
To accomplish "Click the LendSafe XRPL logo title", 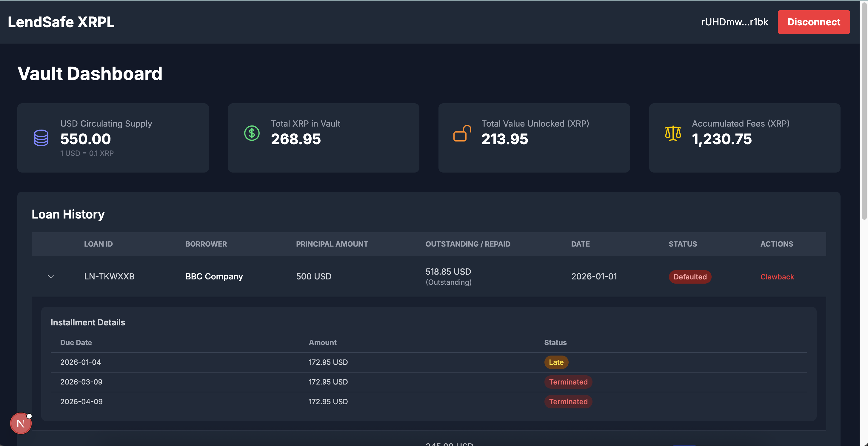I will [61, 22].
